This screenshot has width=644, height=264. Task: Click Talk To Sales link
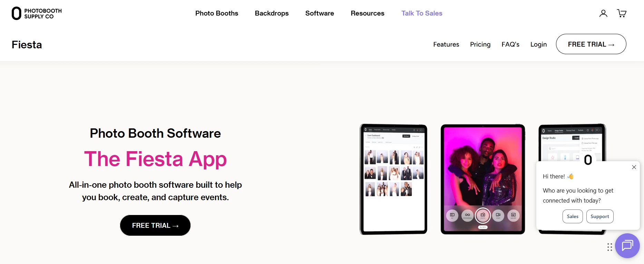pyautogui.click(x=422, y=13)
